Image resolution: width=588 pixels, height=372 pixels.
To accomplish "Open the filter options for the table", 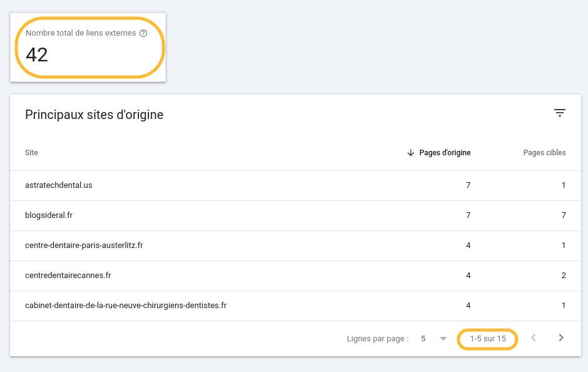I will click(560, 113).
